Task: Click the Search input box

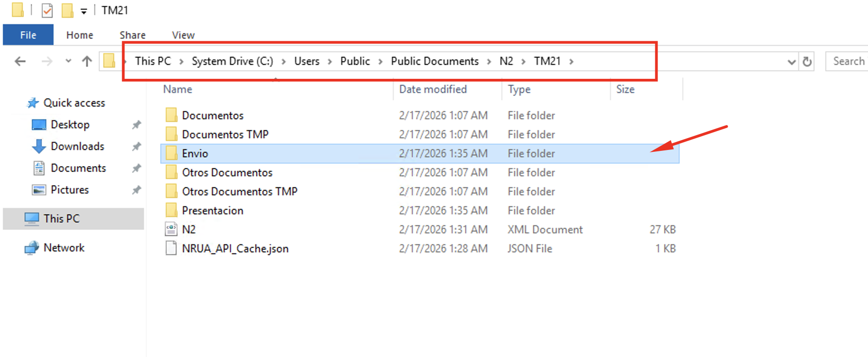Action: coord(847,61)
